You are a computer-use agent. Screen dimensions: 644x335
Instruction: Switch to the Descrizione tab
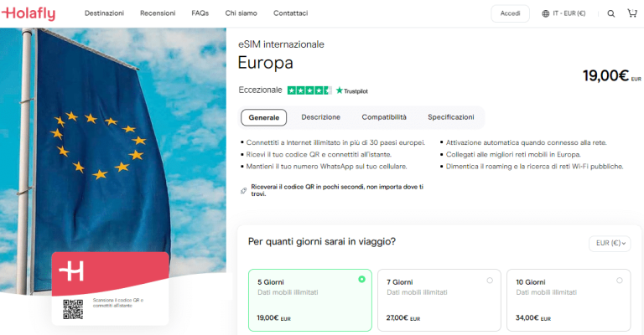(x=320, y=117)
